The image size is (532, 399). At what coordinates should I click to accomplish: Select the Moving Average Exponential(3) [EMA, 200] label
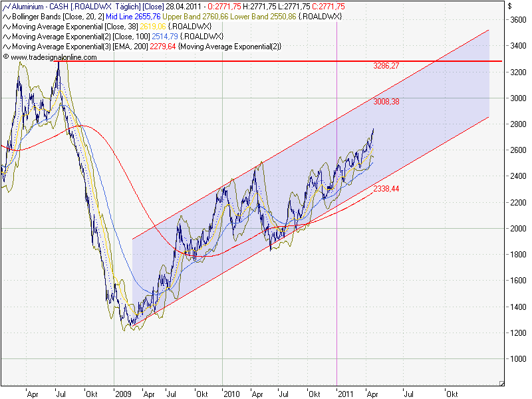(80, 47)
